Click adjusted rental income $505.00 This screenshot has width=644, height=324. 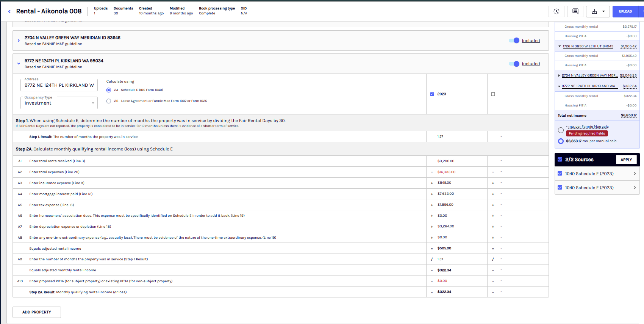pyautogui.click(x=444, y=248)
